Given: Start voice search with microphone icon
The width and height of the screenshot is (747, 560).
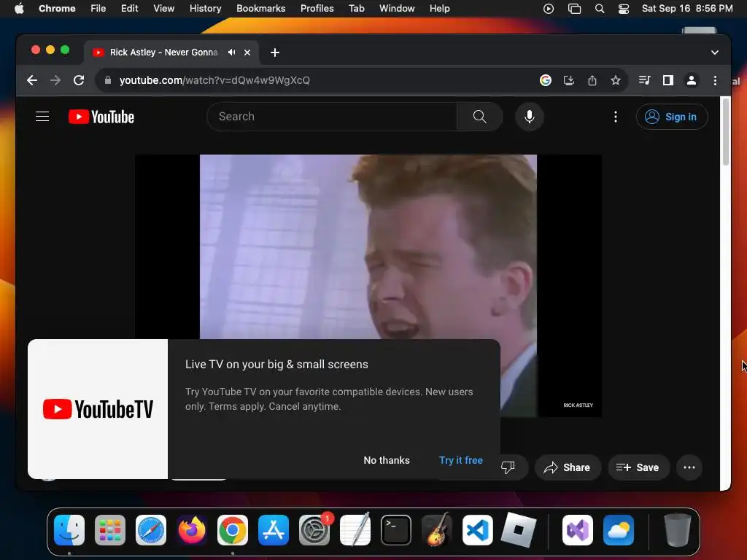Looking at the screenshot, I should click(530, 117).
